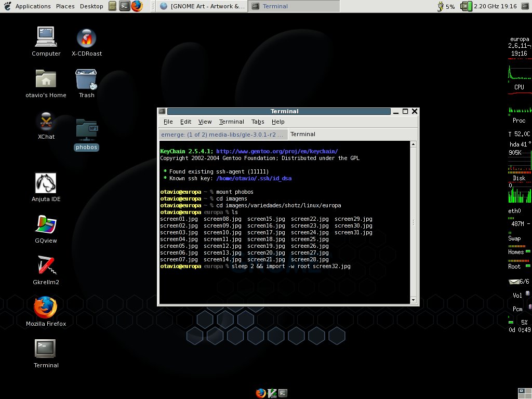
Task: Click the Gkrellm2 desktop icon
Action: (x=46, y=266)
